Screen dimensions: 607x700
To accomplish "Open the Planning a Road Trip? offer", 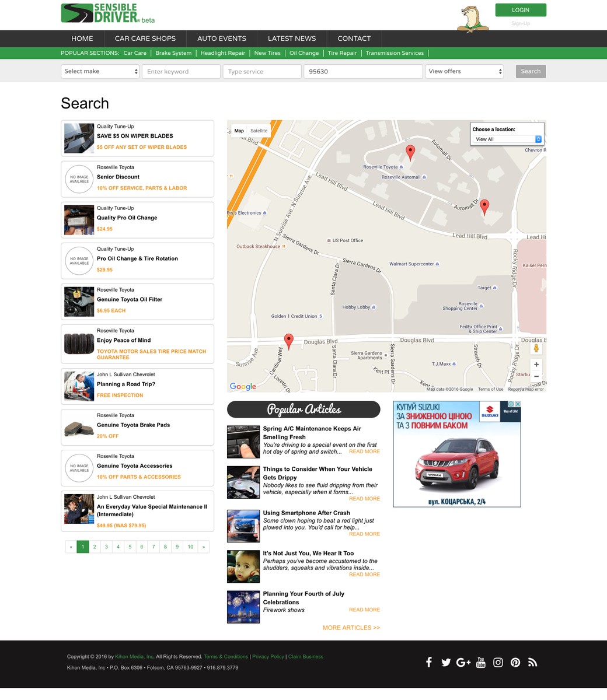I will coord(137,386).
